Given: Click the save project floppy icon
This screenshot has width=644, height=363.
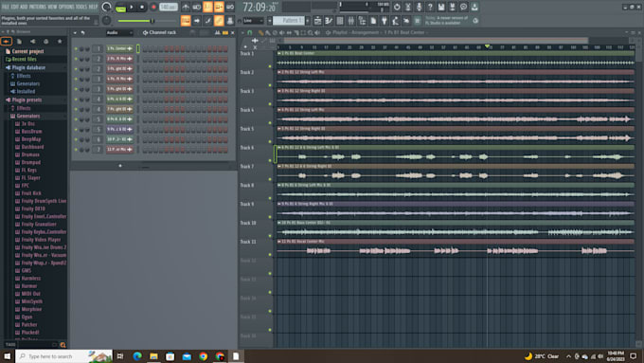Looking at the screenshot, I should [441, 7].
